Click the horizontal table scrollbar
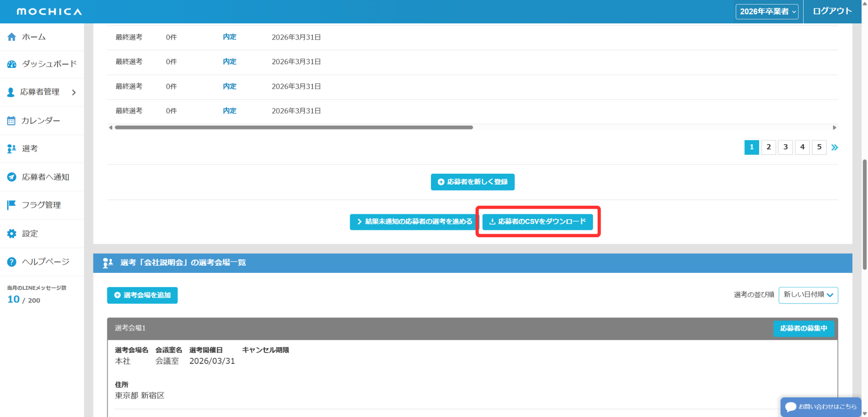The height and width of the screenshot is (417, 868). pyautogui.click(x=294, y=127)
